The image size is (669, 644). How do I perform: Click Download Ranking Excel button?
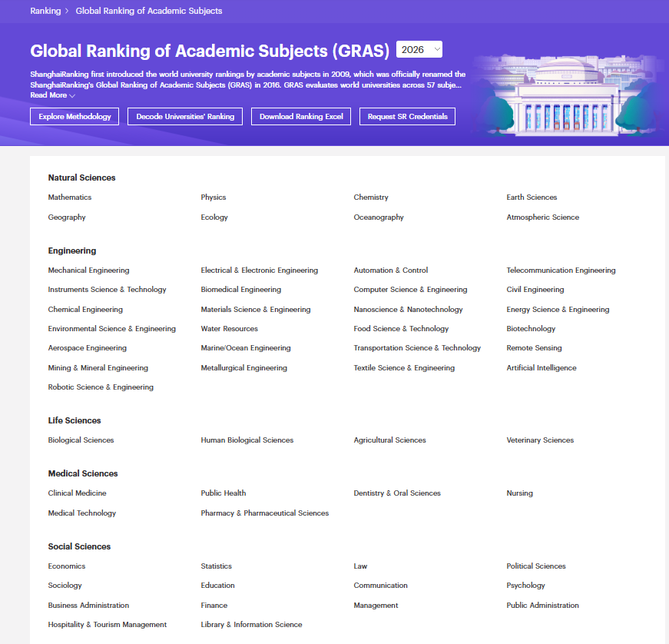point(301,117)
